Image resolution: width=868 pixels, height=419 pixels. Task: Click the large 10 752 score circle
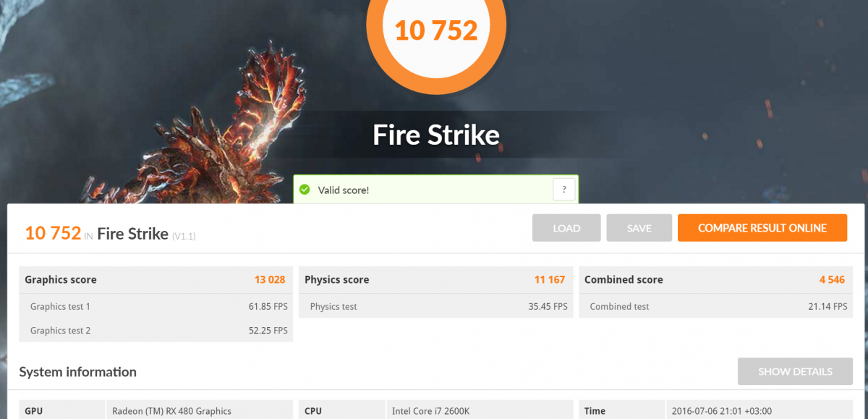coord(436,30)
